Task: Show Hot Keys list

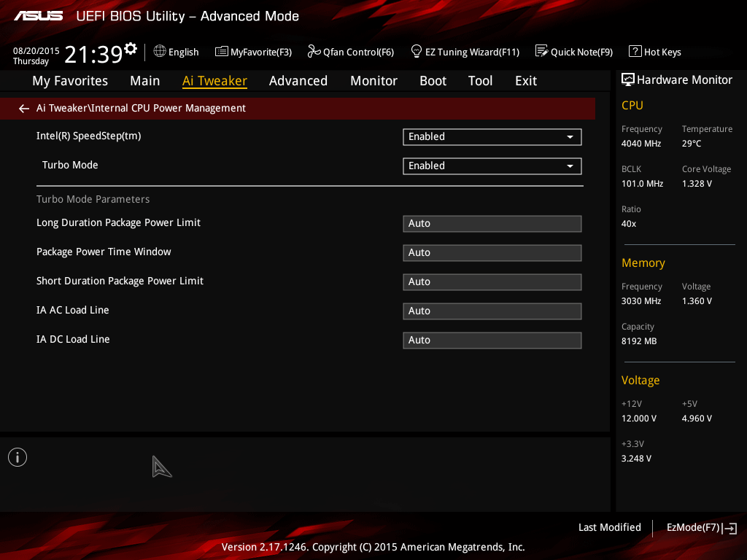Action: coord(655,52)
